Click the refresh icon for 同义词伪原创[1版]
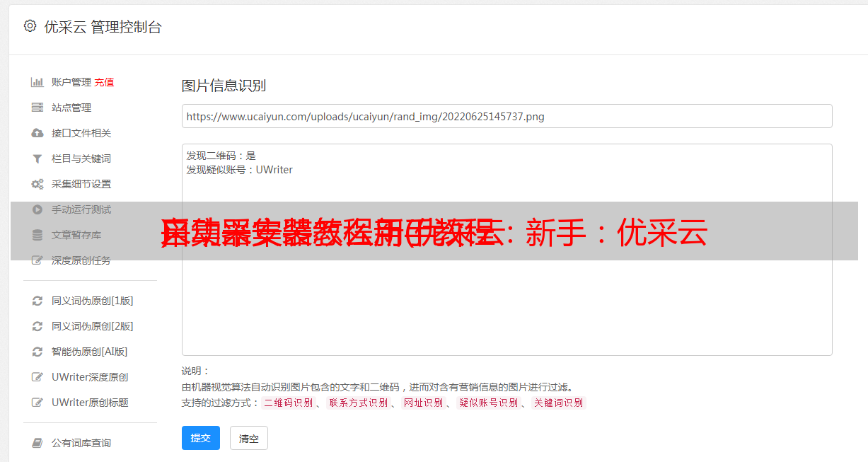868x462 pixels. [x=37, y=301]
